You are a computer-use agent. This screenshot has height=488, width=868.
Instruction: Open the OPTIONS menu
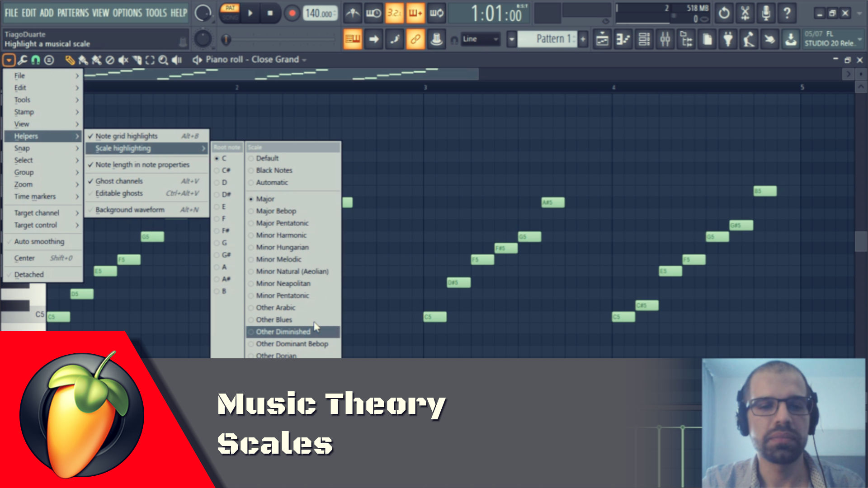coord(127,13)
